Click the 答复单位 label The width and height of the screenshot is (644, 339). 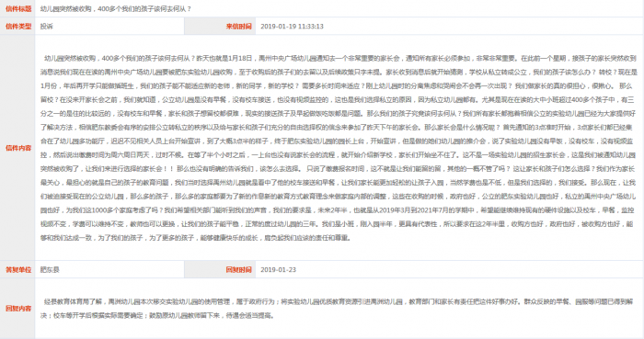18,270
